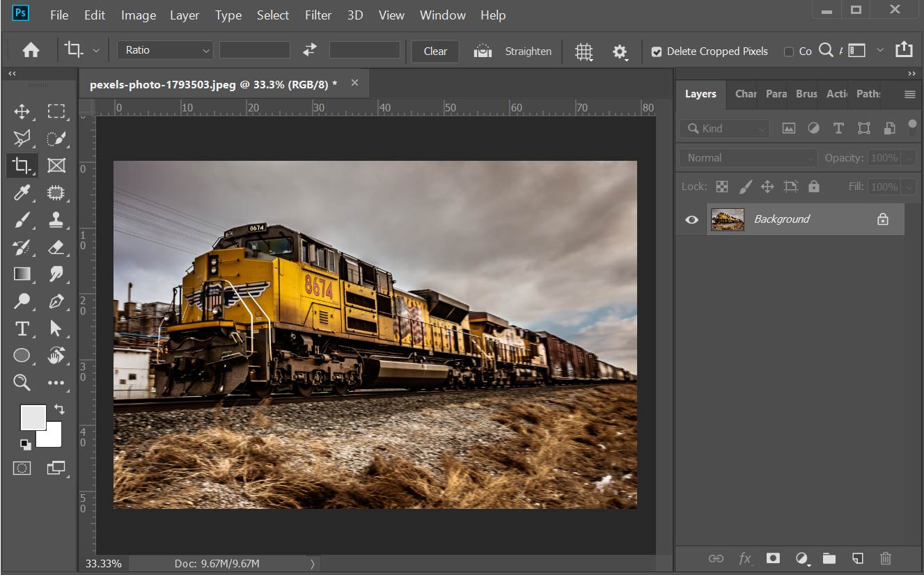The image size is (924, 575).
Task: Click the Home icon in options bar
Action: tap(31, 50)
